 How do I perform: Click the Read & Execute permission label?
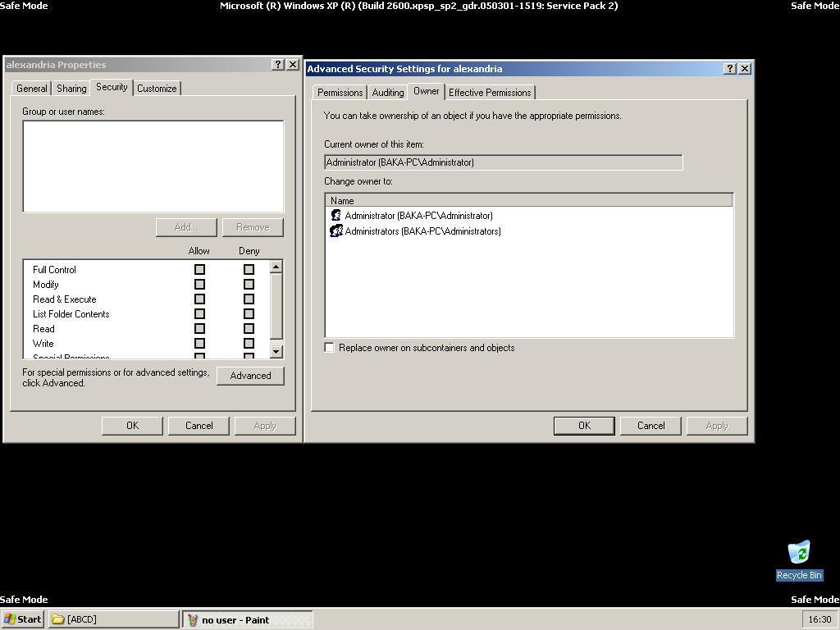pos(64,299)
